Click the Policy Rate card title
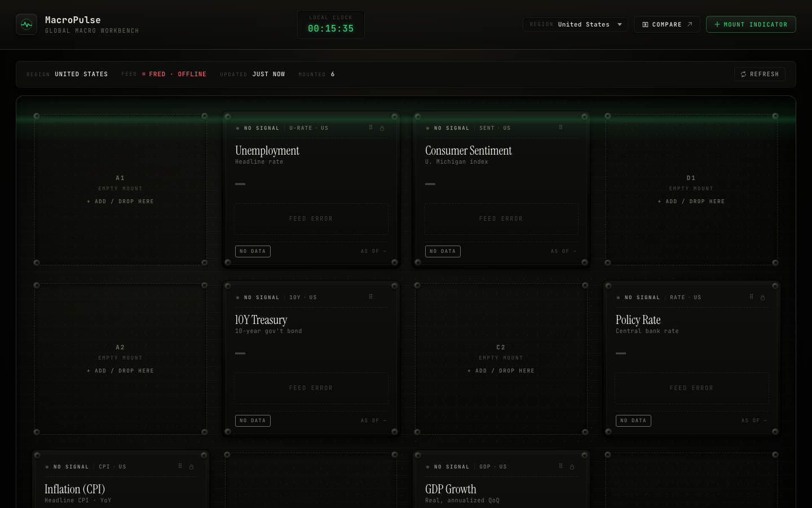 [x=638, y=320]
